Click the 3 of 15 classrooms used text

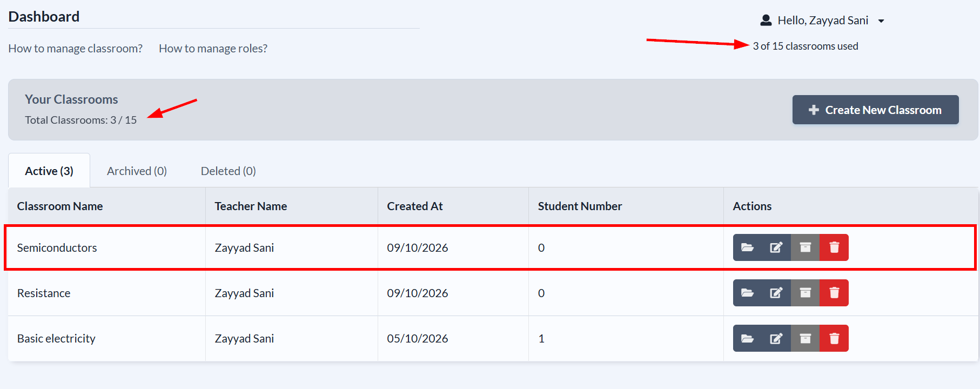coord(806,46)
